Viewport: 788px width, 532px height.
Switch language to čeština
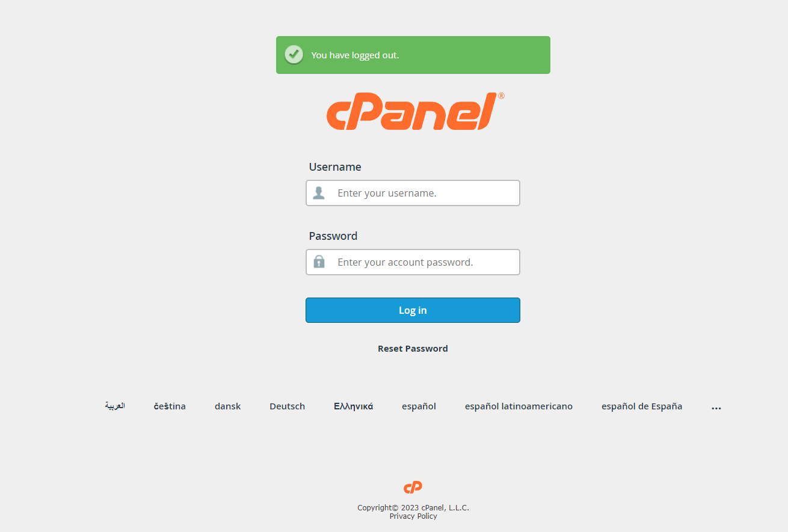point(170,406)
